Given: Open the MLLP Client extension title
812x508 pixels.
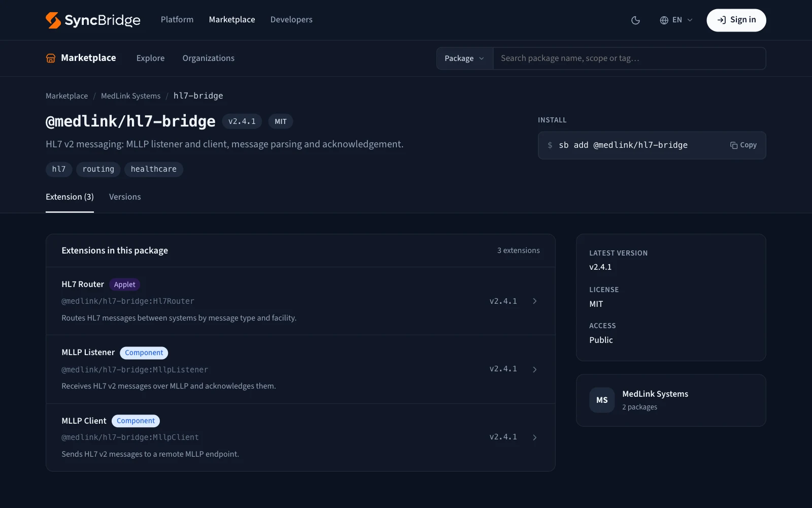Looking at the screenshot, I should (84, 421).
